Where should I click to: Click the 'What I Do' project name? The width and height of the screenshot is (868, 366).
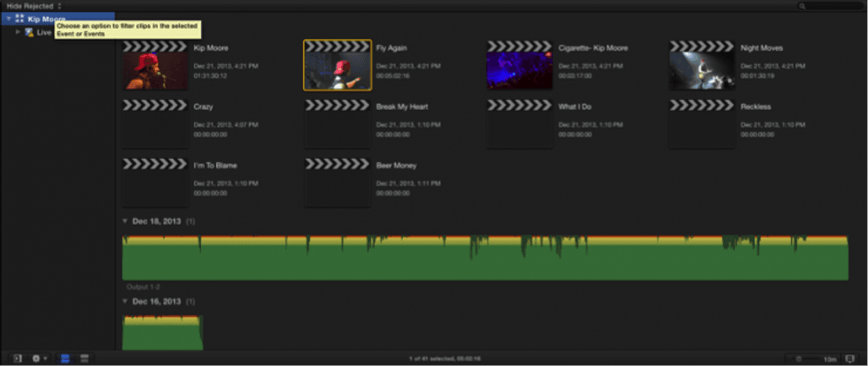575,107
